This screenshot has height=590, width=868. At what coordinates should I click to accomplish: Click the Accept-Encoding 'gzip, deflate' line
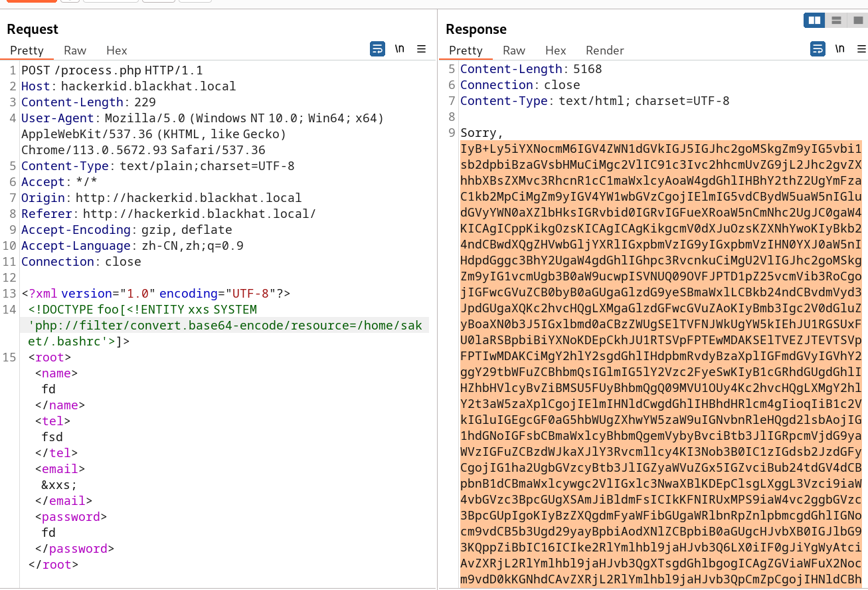pos(127,230)
